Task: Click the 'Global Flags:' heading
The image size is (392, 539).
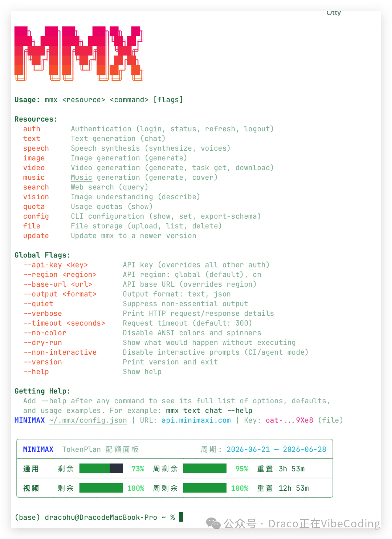Action: (x=42, y=255)
